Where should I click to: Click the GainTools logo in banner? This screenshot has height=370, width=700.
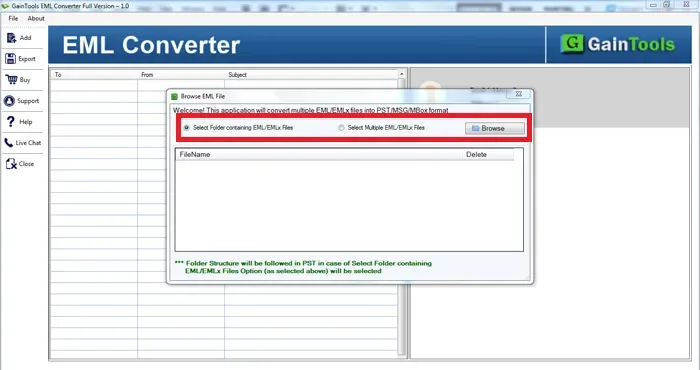coord(617,44)
